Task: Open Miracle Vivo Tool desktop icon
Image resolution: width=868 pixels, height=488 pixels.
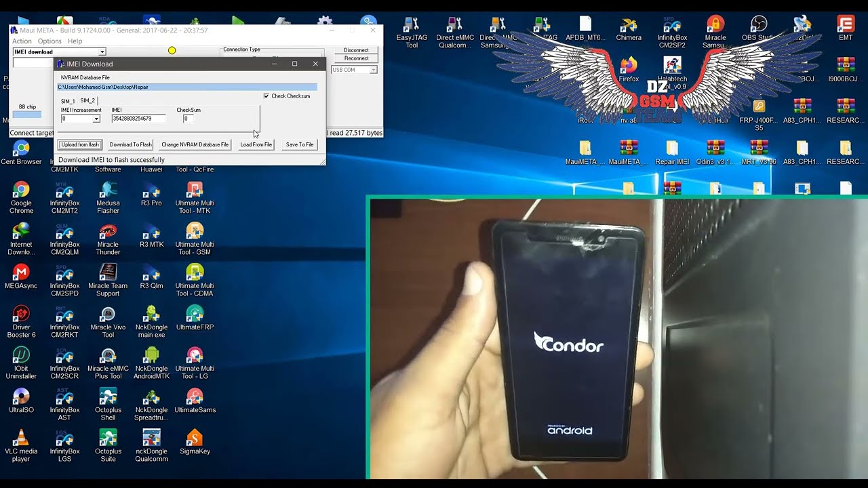Action: pos(108,322)
